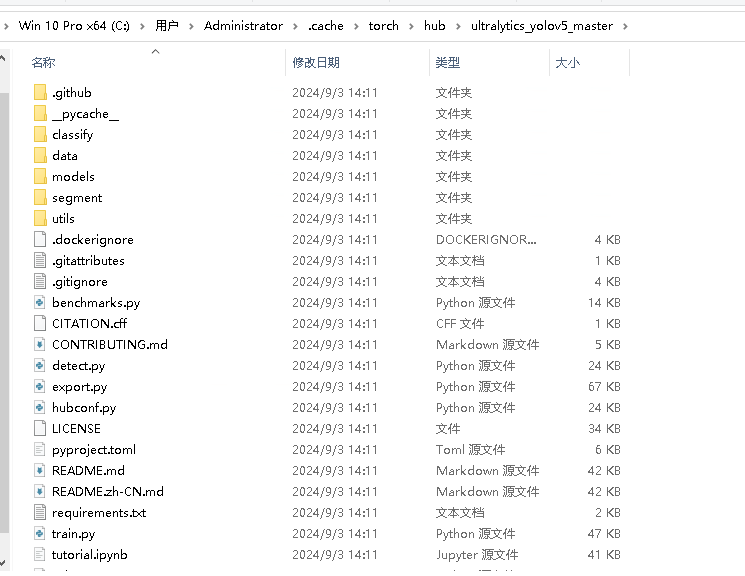Screen dimensions: 745x576
Task: Click the requirements.txt file icon
Action: (40, 512)
